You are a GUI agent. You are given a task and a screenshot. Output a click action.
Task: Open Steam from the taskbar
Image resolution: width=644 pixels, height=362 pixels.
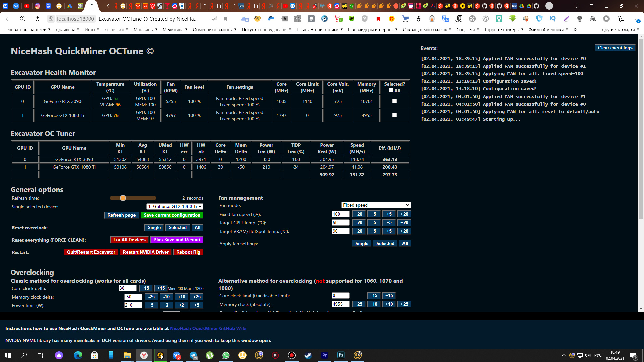pyautogui.click(x=307, y=355)
